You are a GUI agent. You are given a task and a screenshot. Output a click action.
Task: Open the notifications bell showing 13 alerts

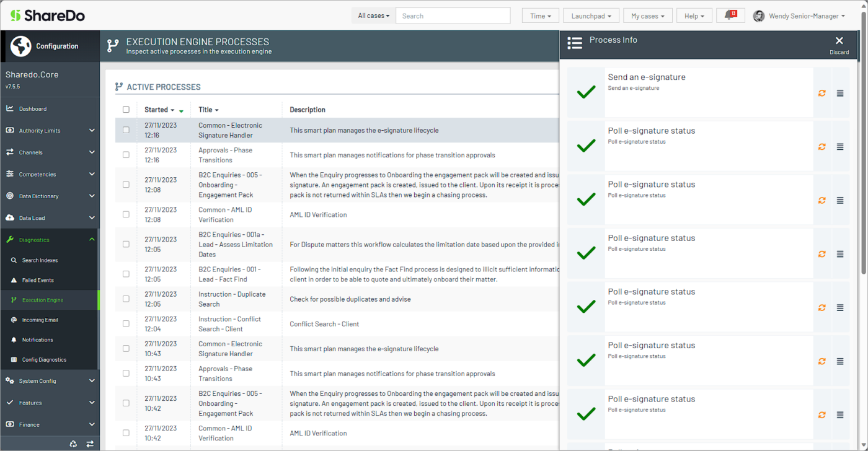pos(730,15)
